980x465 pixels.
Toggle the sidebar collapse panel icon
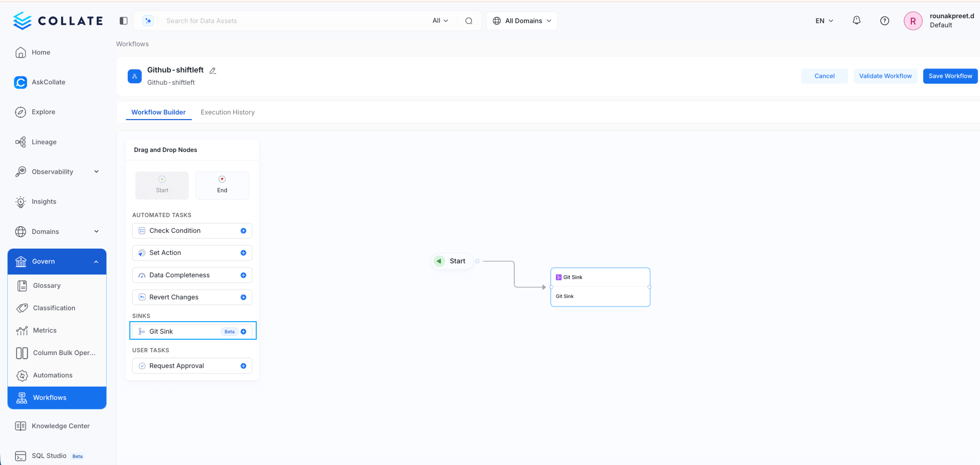tap(123, 20)
